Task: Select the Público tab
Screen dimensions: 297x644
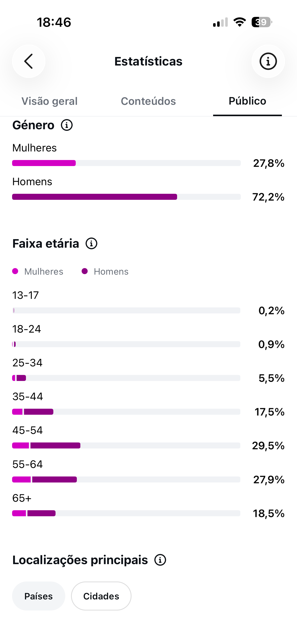Action: (247, 101)
